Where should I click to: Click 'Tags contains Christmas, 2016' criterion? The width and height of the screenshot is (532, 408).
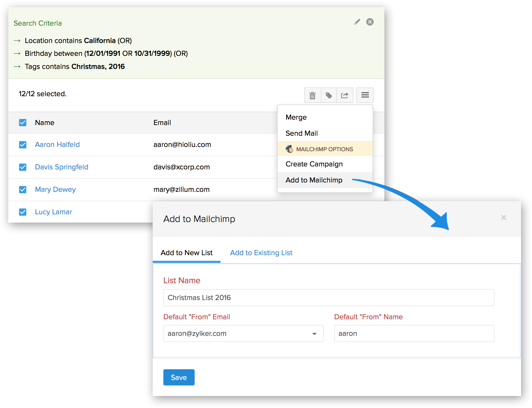pos(75,67)
